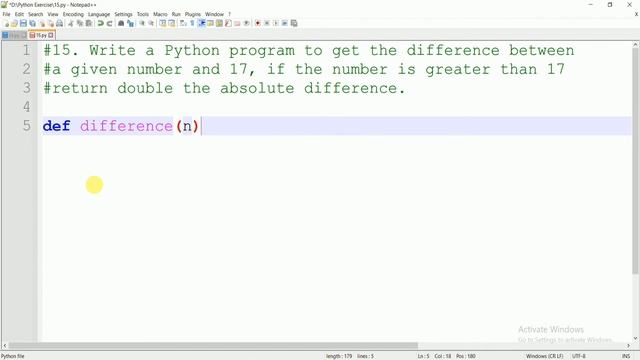This screenshot has width=640, height=360.
Task: Click the scroll up arrow
Action: [636, 44]
